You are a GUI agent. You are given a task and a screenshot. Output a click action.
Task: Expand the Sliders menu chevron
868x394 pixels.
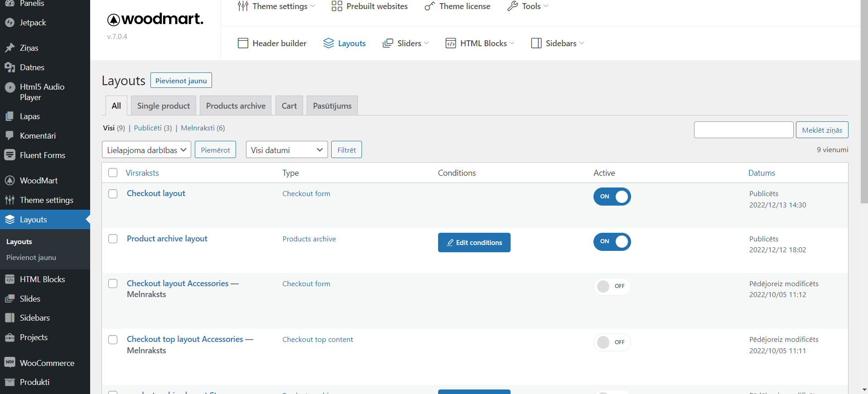pos(426,43)
